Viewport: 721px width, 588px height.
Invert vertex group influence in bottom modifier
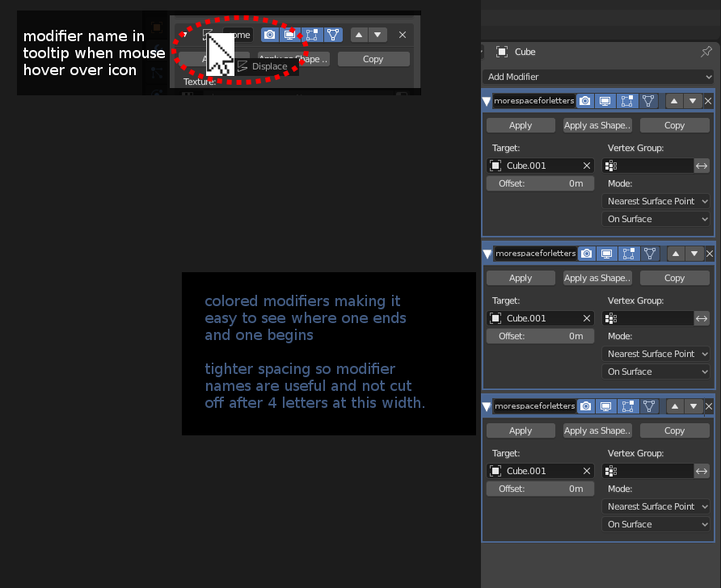click(702, 471)
